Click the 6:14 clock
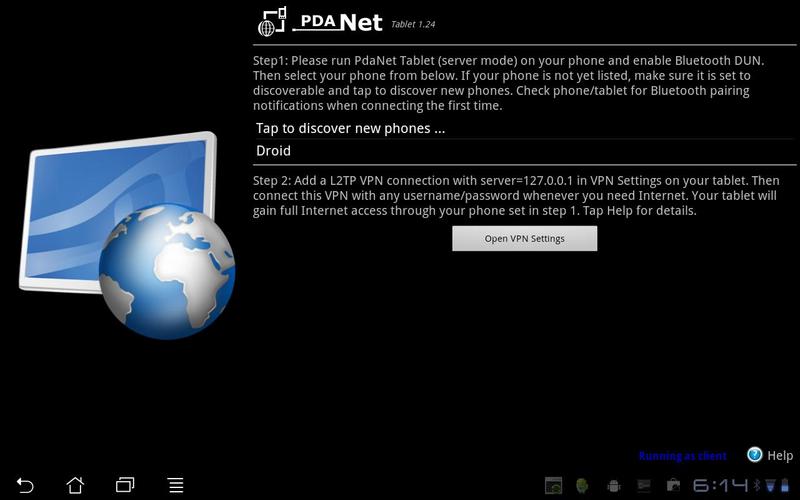 point(720,485)
